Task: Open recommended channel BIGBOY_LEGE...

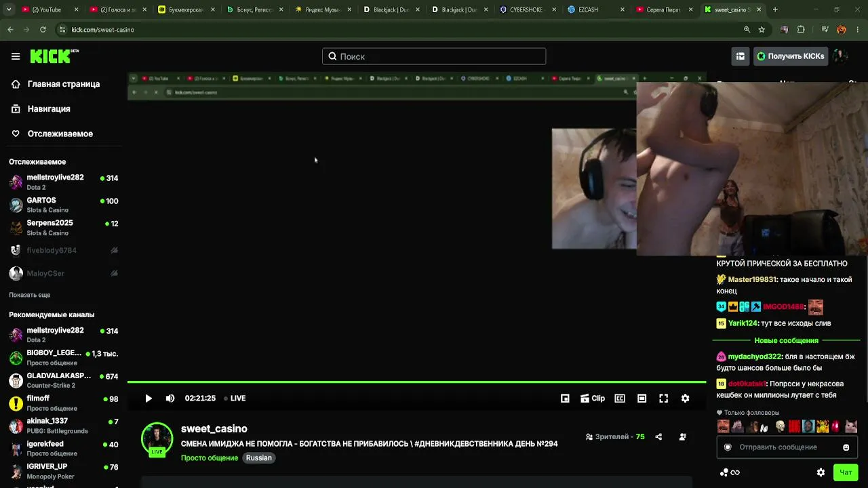Action: coord(64,357)
